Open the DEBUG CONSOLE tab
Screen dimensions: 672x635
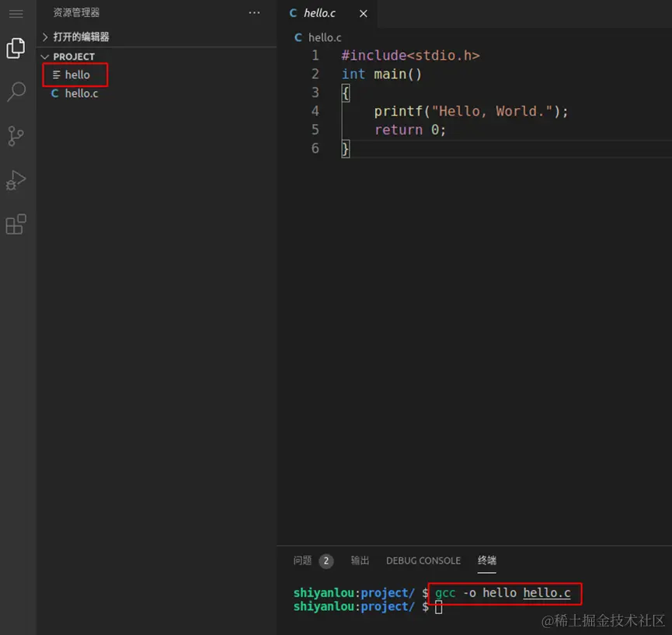[423, 560]
